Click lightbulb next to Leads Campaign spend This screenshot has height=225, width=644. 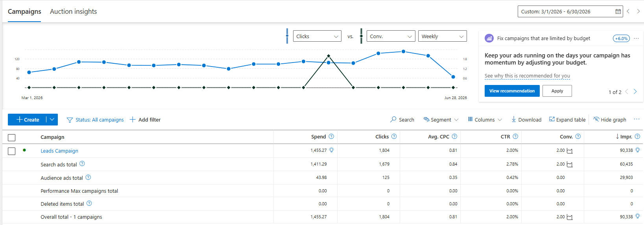[332, 150]
